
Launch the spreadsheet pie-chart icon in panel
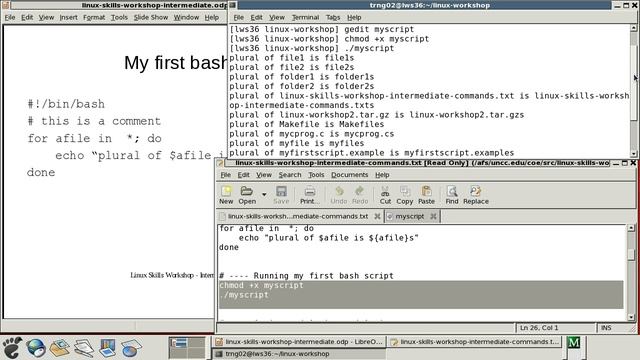click(131, 348)
